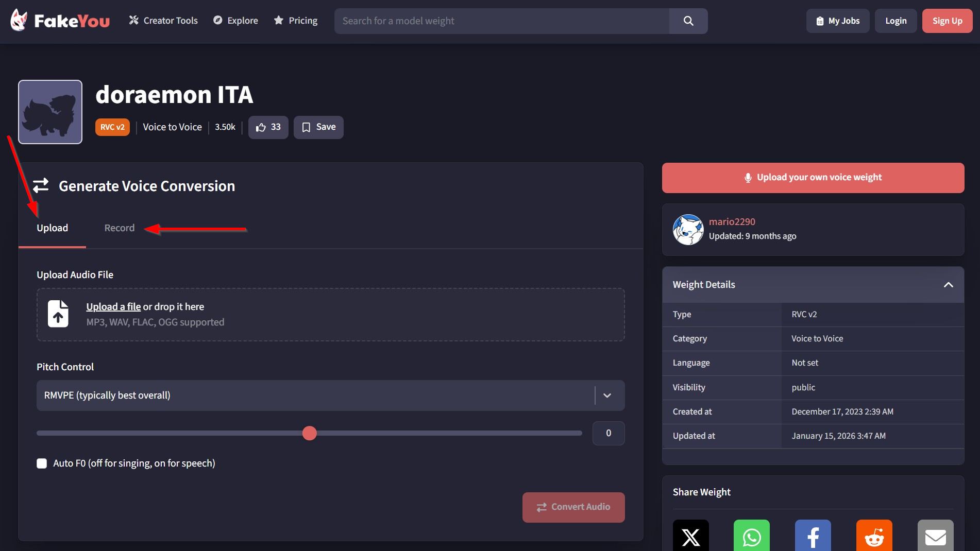Click 'January 15, 2026 3:47 AM' value
Screen dimensions: 980x551
838,436
